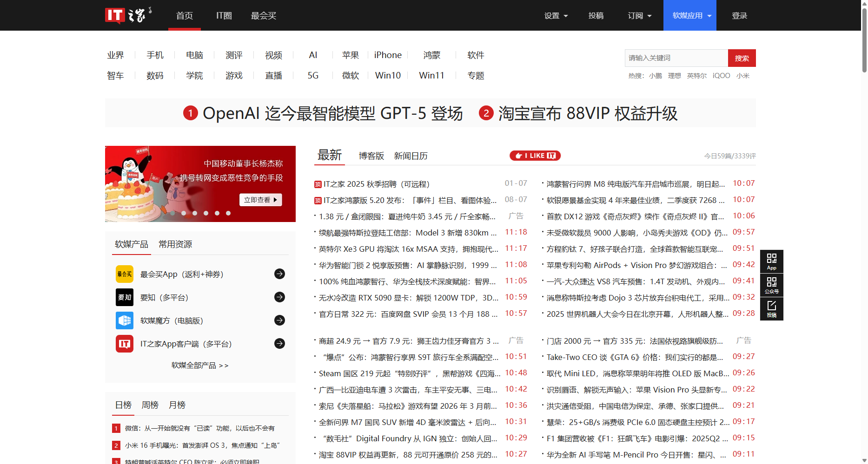Focus the 请输入关键词 search field

coord(676,58)
